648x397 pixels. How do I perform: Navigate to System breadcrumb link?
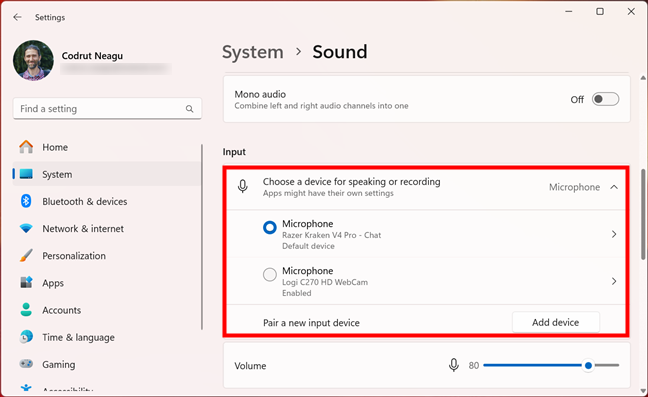[253, 52]
